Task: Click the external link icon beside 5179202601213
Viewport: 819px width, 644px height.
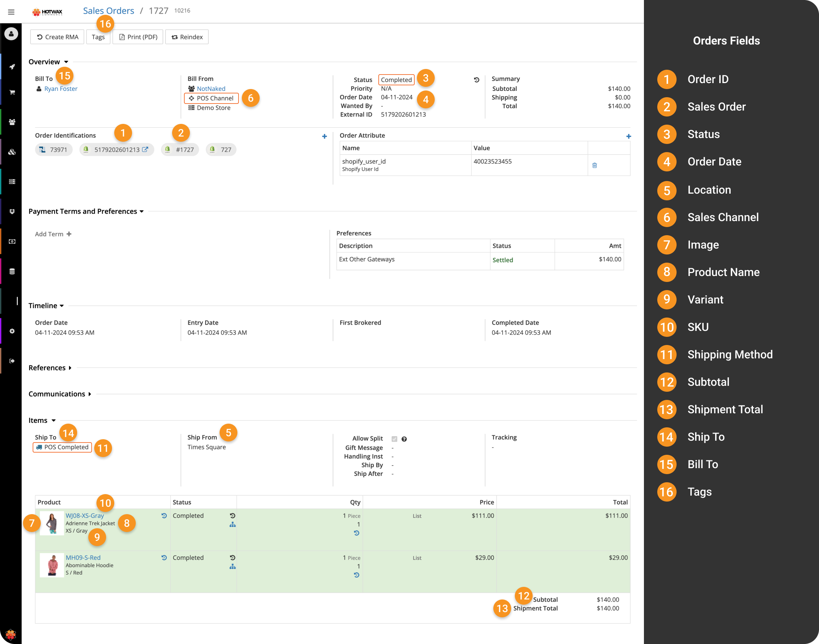Action: [x=145, y=150]
